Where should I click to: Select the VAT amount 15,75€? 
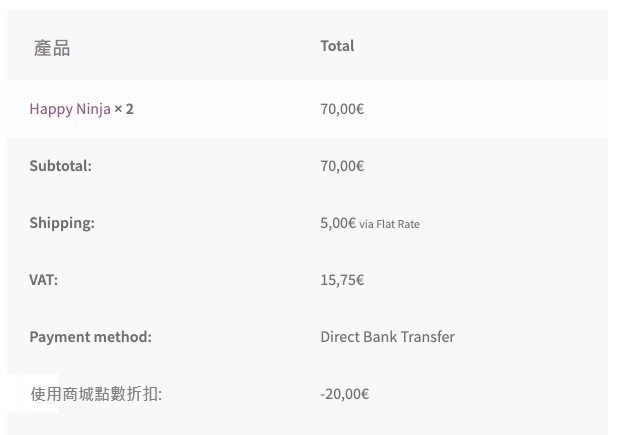coord(342,280)
